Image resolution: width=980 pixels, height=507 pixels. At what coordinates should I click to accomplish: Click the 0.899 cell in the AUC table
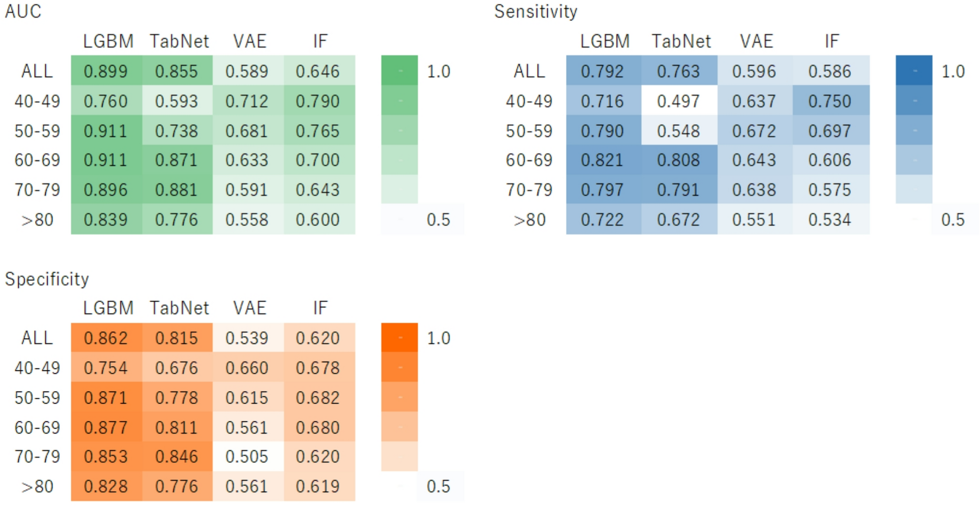tap(106, 71)
